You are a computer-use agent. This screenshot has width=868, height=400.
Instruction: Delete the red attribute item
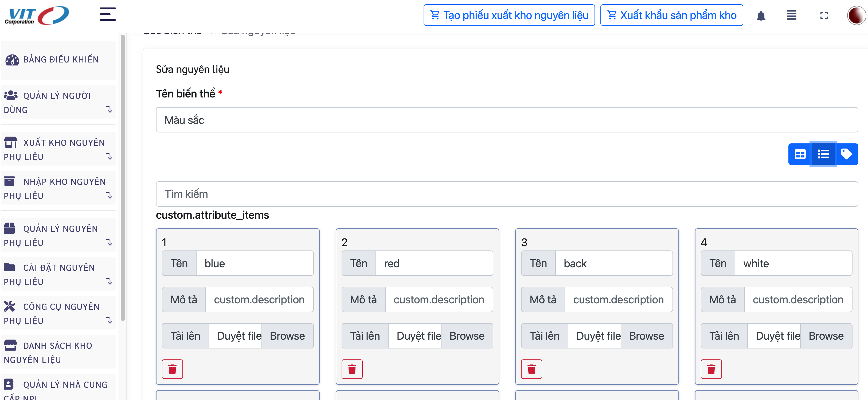[352, 369]
